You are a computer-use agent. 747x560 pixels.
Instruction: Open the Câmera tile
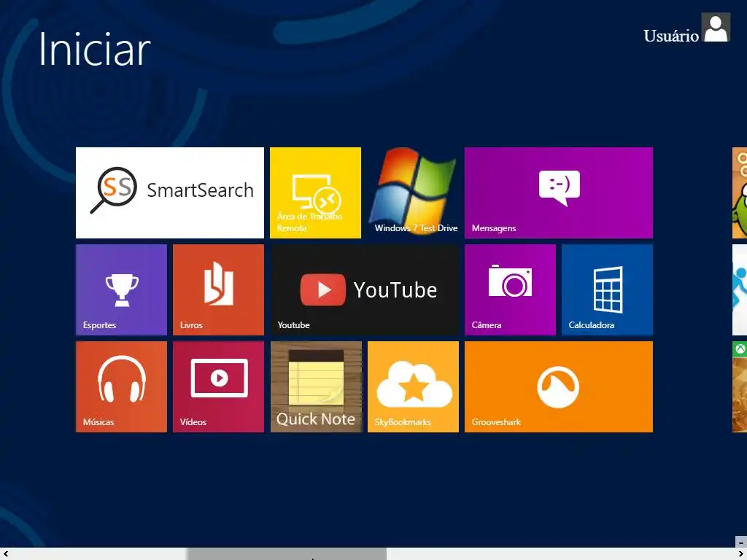510,289
